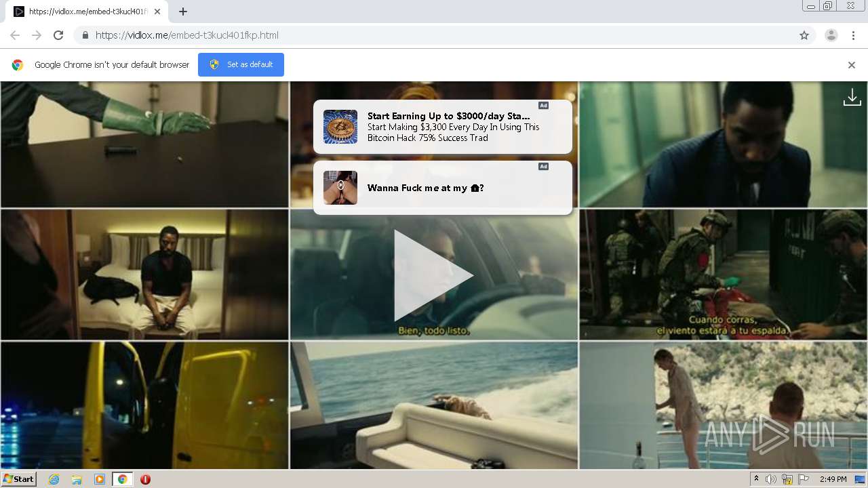Open a new tab with the plus icon
868x488 pixels.
183,12
